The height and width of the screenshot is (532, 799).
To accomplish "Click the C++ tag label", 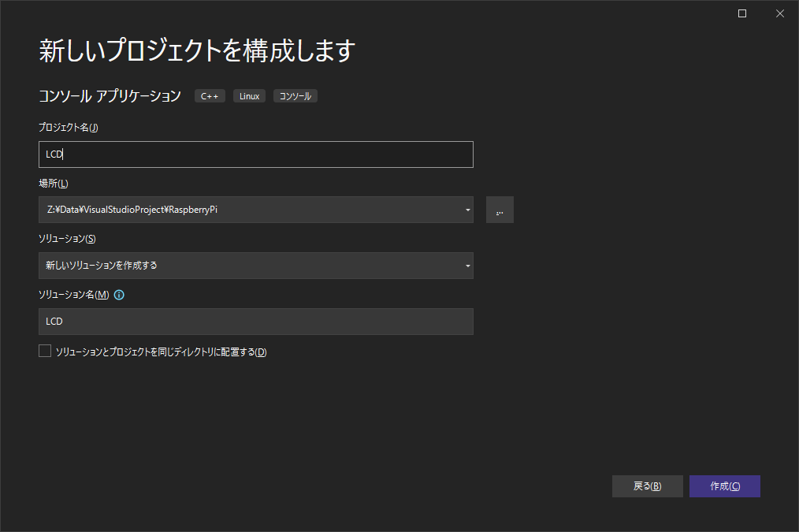I will pyautogui.click(x=210, y=96).
